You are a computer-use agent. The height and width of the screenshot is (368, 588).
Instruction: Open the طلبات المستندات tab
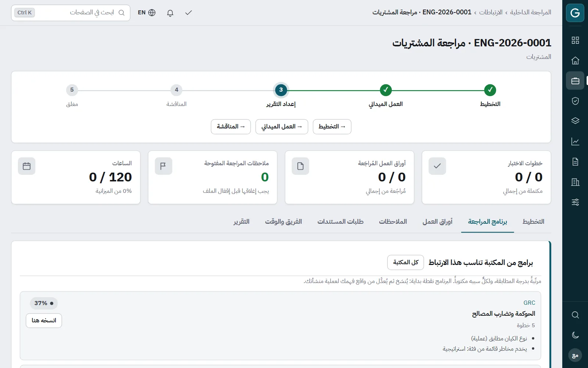pyautogui.click(x=341, y=222)
